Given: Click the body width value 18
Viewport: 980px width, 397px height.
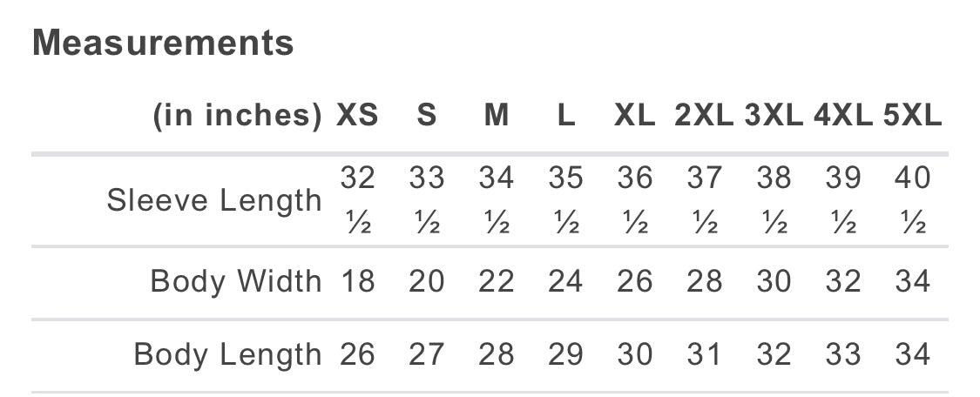Looking at the screenshot, I should click(x=357, y=281).
